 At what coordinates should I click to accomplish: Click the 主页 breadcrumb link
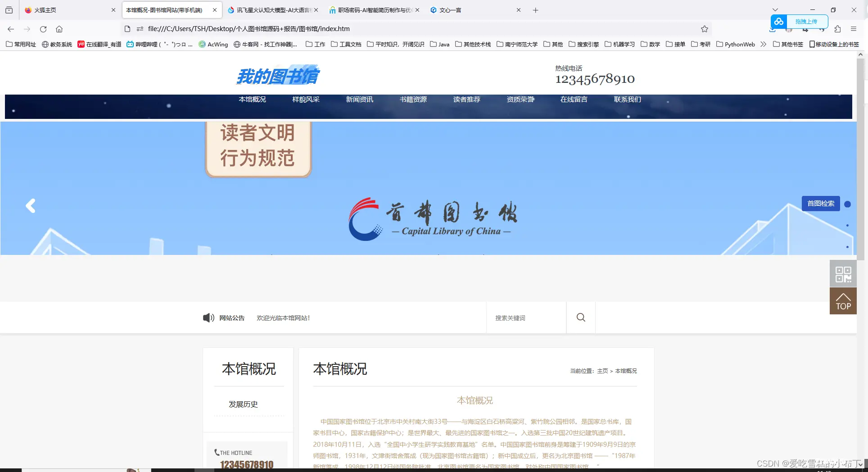[602, 371]
